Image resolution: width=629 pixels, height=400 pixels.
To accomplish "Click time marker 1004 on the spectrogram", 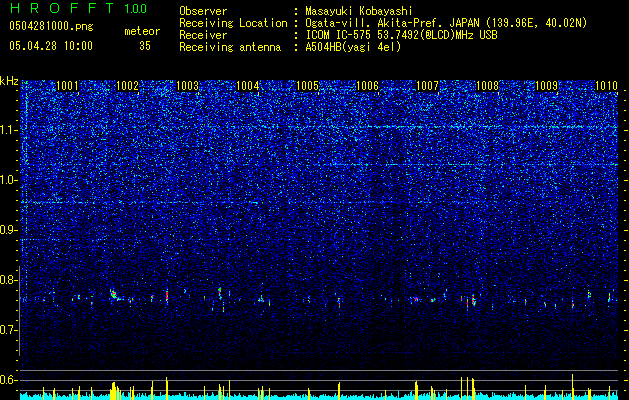I will click(x=248, y=86).
